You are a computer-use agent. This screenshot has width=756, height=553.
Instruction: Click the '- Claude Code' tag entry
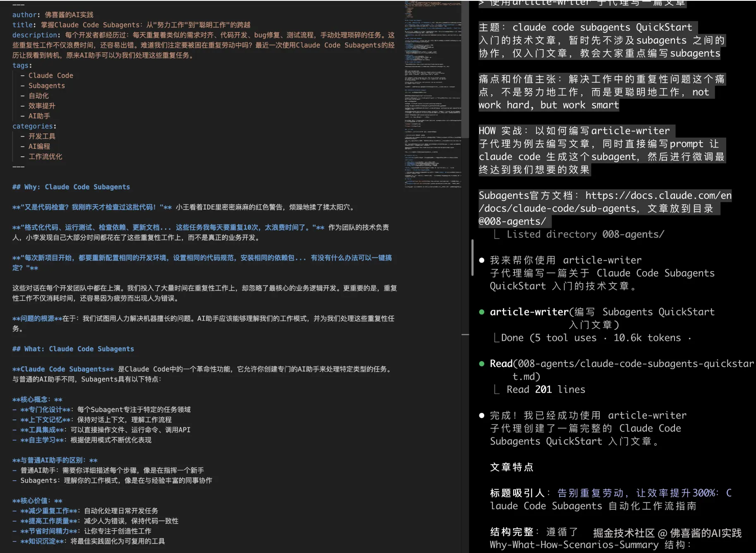click(x=47, y=76)
